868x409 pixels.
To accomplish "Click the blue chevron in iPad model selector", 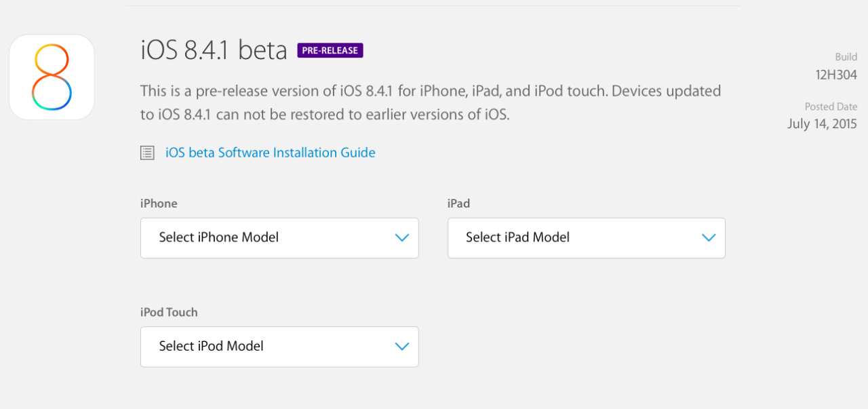I will [709, 237].
